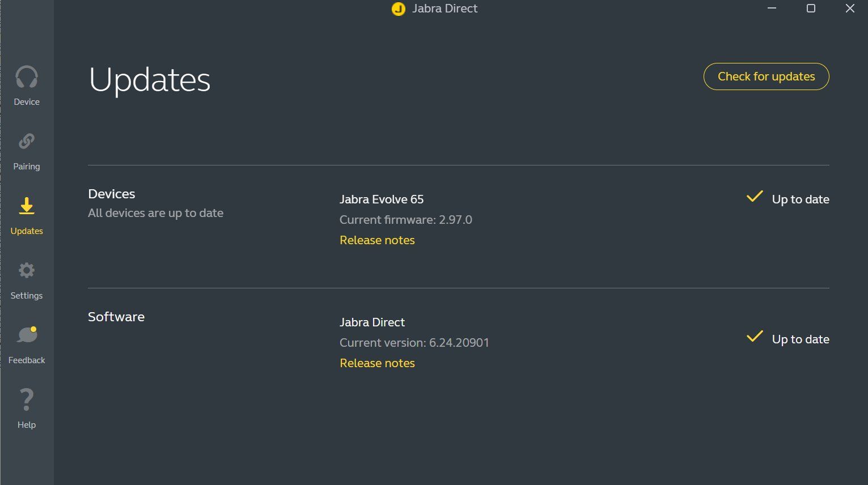This screenshot has width=868, height=485.
Task: Go to Pairing via chain-link icon
Action: tap(27, 141)
